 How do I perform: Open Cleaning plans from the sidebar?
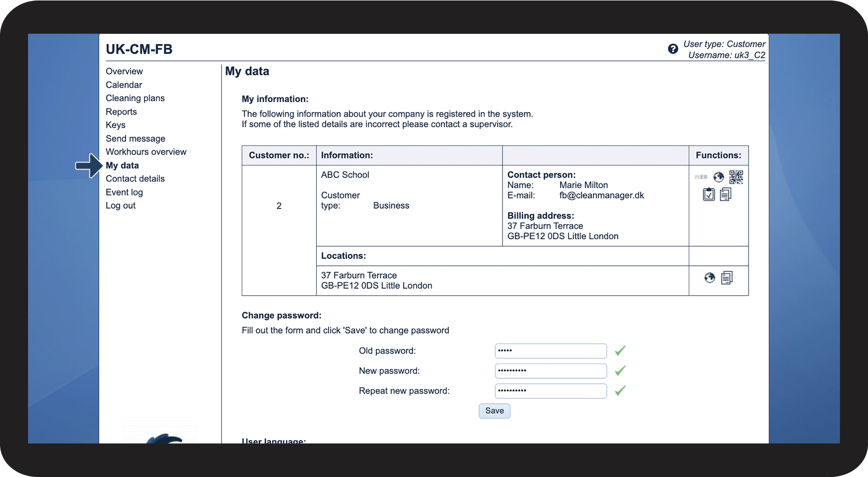(x=135, y=98)
